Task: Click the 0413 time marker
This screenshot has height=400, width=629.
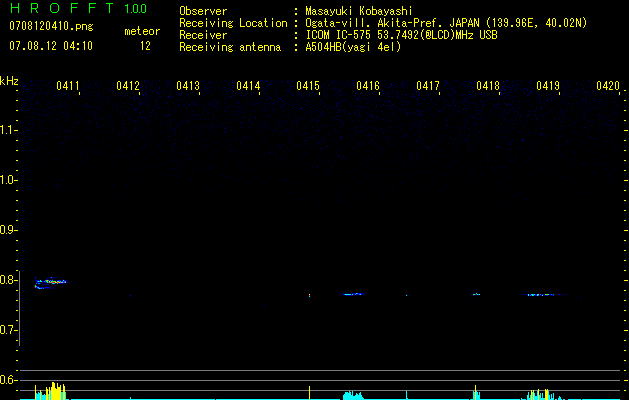Action: click(188, 86)
